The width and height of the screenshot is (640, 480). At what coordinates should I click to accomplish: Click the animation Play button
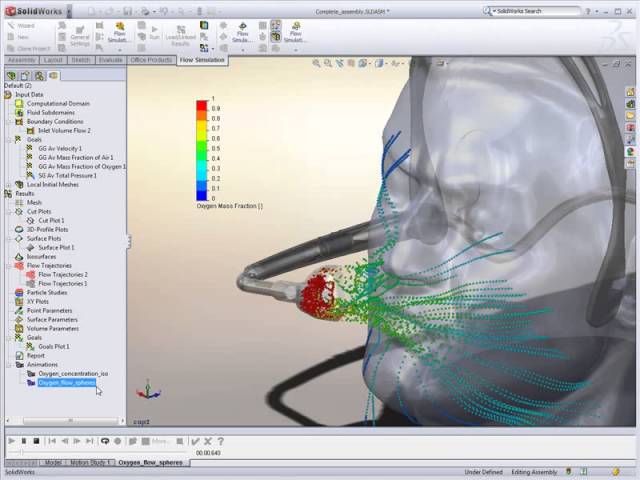point(12,441)
